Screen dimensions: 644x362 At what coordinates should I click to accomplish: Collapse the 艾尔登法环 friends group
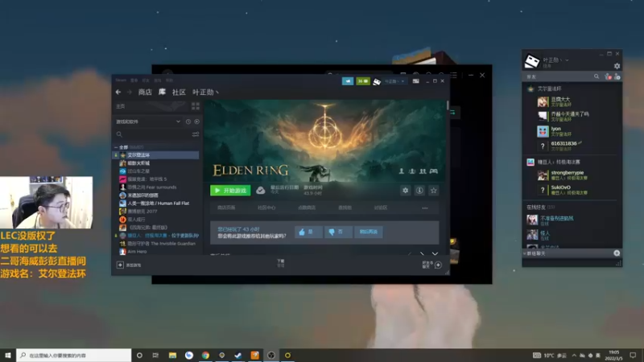549,88
